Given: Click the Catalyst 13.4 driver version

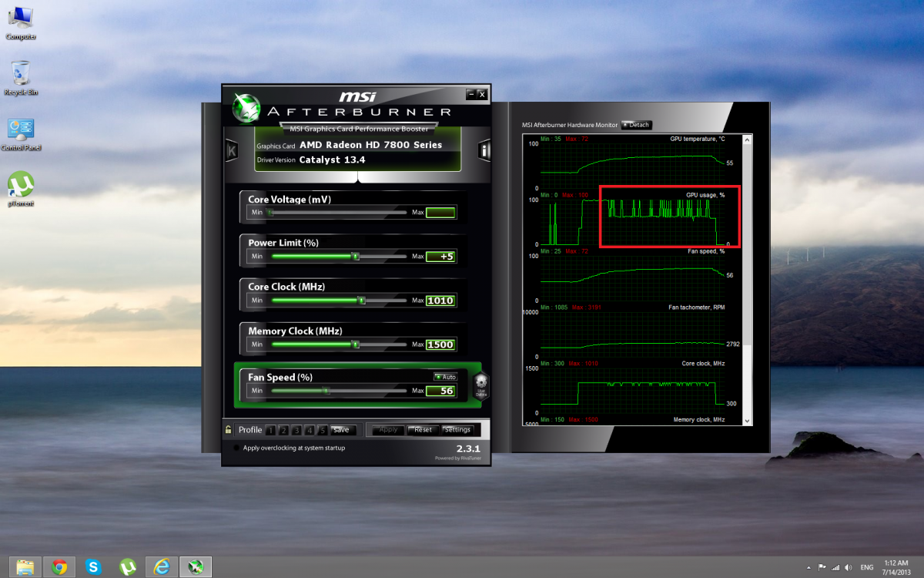Looking at the screenshot, I should [332, 160].
